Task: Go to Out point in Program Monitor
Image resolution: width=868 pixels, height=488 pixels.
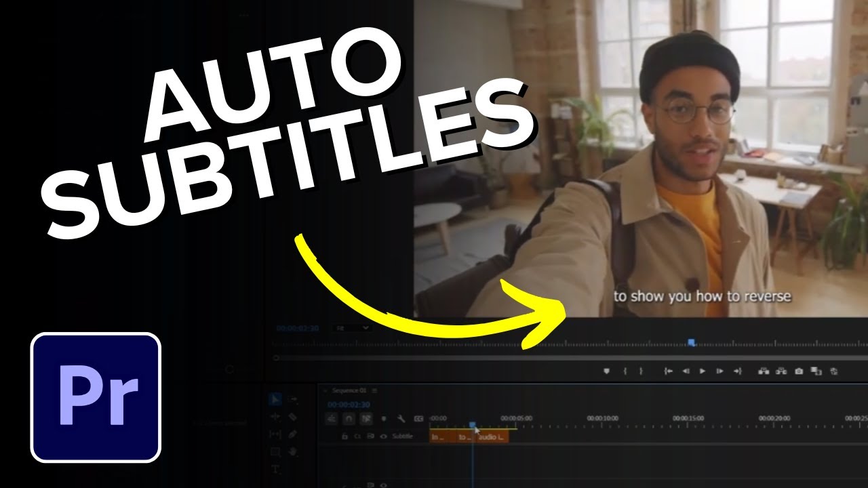Action: tap(737, 371)
